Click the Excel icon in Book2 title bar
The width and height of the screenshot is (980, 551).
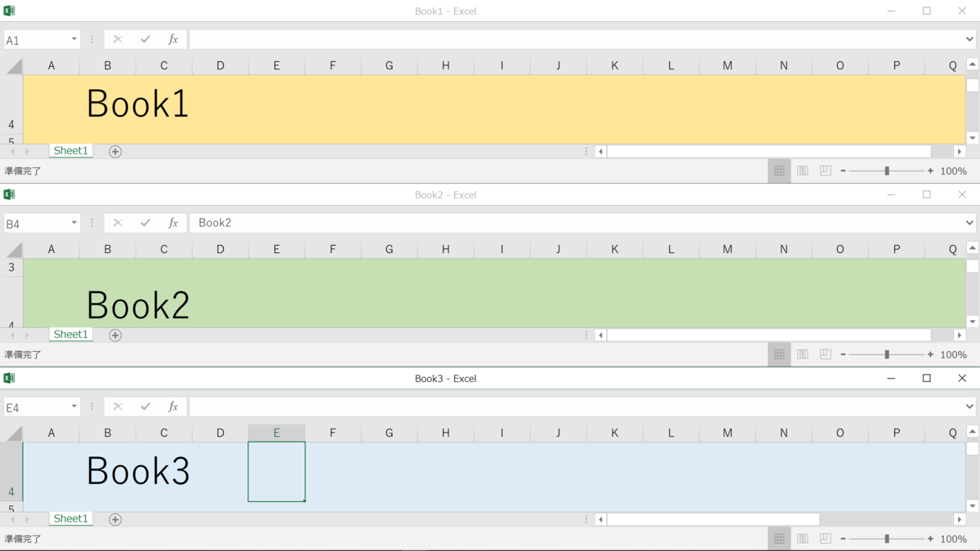point(9,194)
